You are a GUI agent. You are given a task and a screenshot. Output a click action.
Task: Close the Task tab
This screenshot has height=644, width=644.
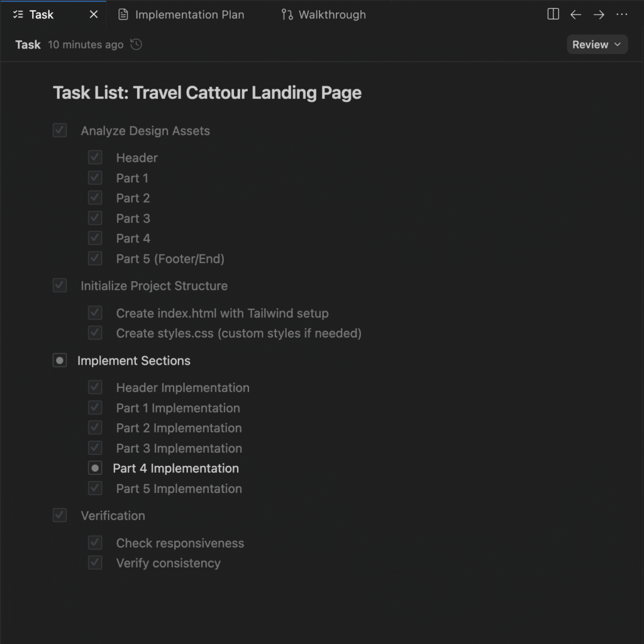94,14
